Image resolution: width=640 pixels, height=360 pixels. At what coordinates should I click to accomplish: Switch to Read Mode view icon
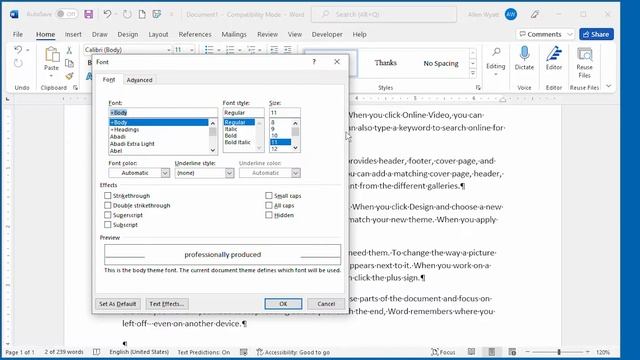[471, 352]
